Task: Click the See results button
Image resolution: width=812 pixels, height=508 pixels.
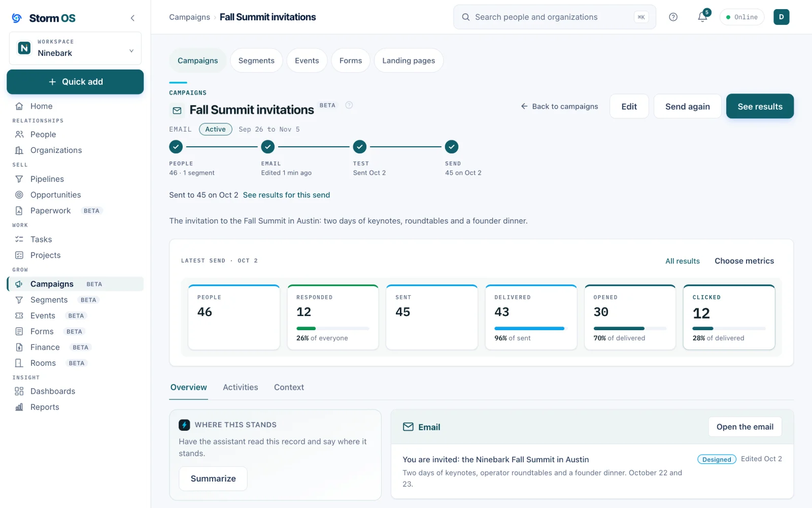Action: click(760, 106)
